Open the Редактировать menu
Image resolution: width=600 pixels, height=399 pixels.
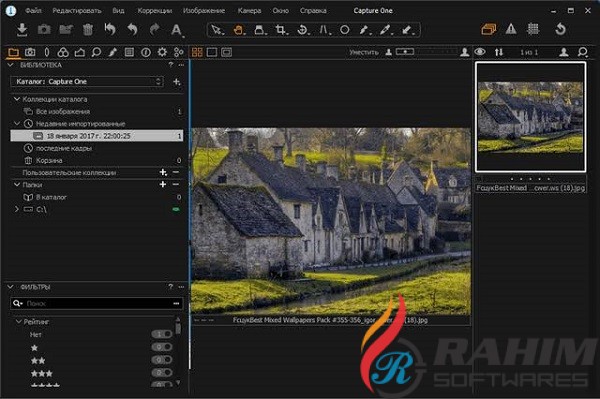(77, 11)
